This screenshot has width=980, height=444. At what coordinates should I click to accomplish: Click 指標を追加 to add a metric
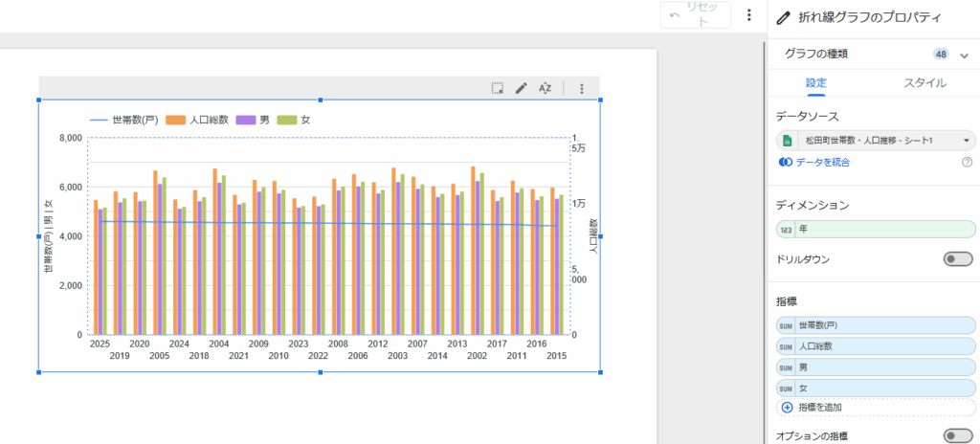pos(820,408)
